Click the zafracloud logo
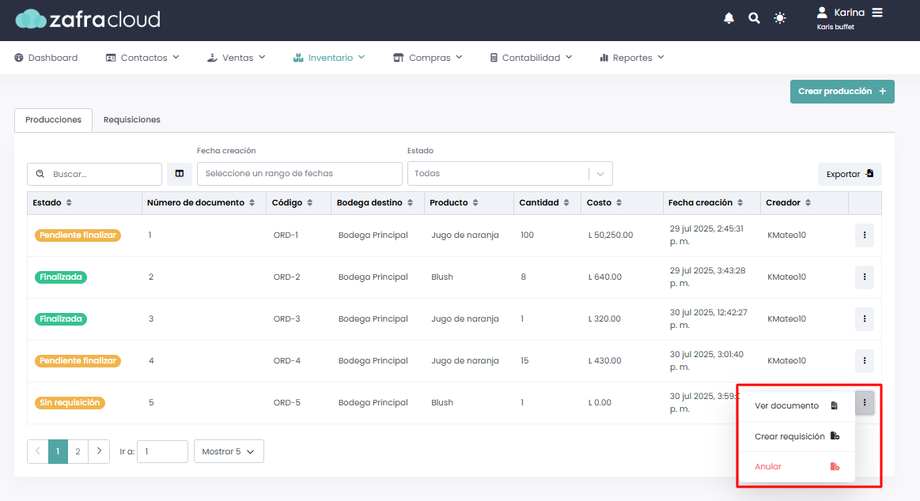 click(x=88, y=19)
